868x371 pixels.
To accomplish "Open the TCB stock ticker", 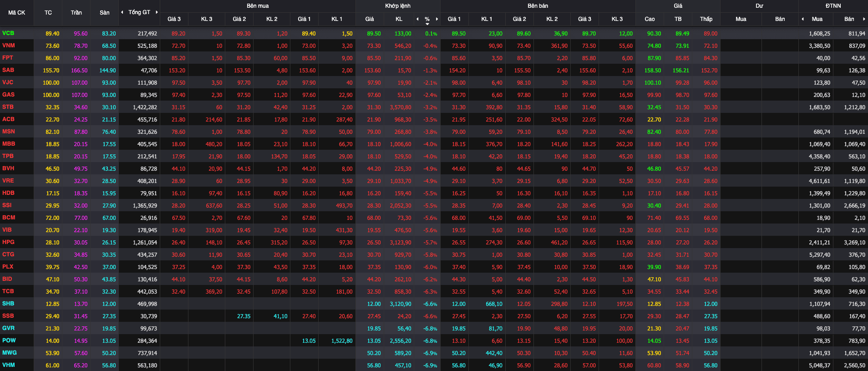I will coord(8,291).
